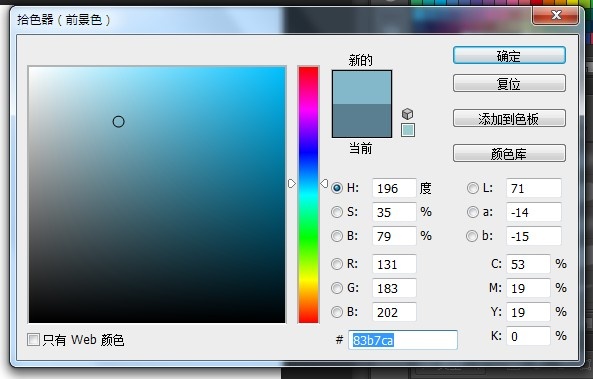Select the G green radio button

click(x=337, y=288)
